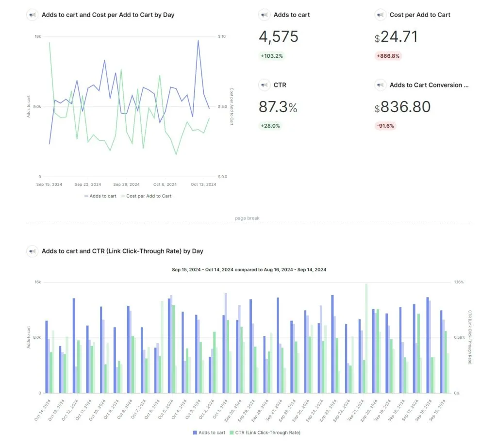
Task: Click the CTR widget title
Action: click(280, 85)
